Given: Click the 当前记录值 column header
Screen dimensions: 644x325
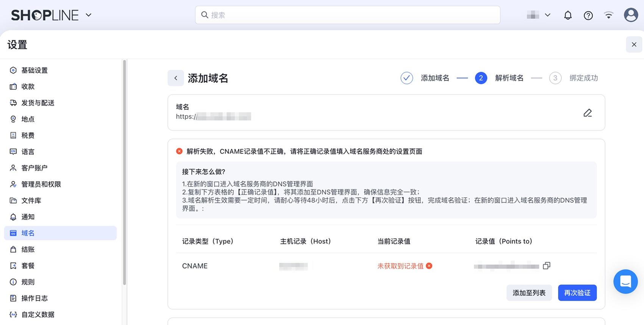Looking at the screenshot, I should 394,241.
